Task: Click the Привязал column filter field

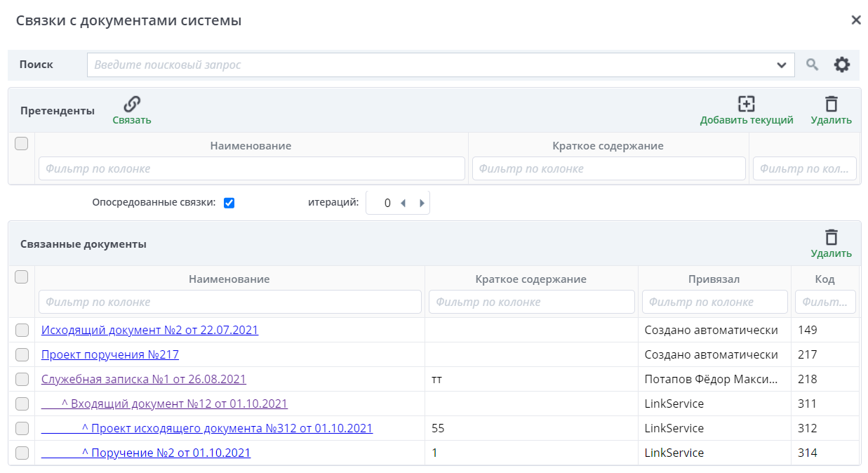Action: 714,302
